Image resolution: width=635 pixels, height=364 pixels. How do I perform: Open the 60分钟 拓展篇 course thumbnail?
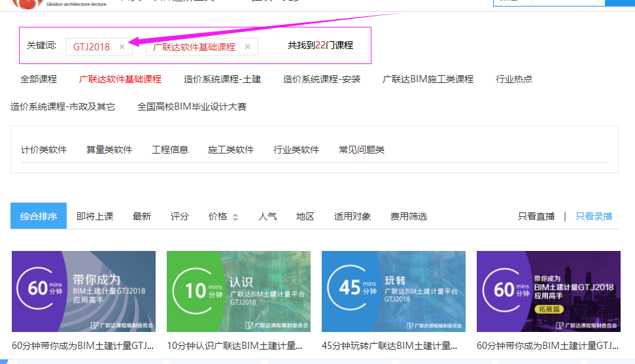point(549,291)
